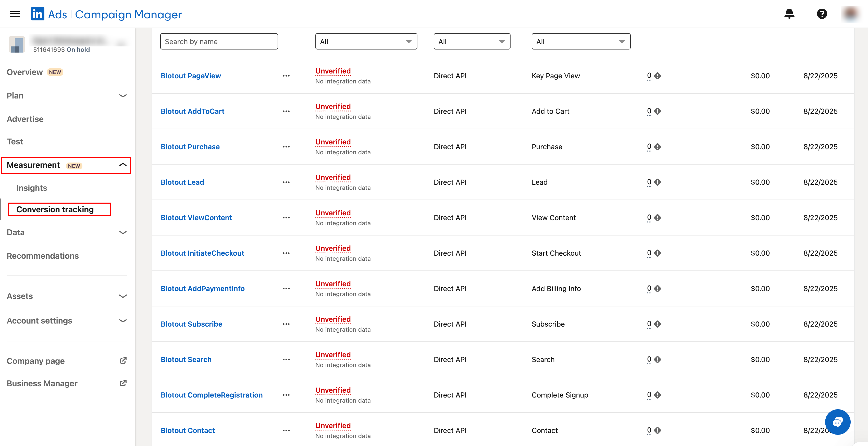This screenshot has width=868, height=446.
Task: Click warning icon in Blotout Lead row
Action: click(658, 182)
